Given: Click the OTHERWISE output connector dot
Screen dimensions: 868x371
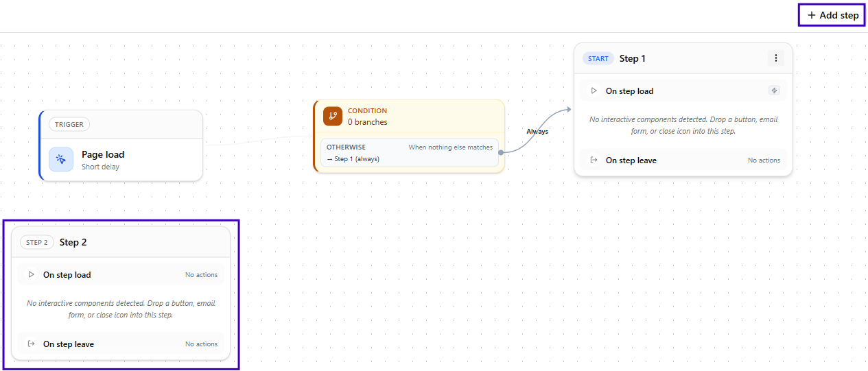Looking at the screenshot, I should tap(502, 152).
